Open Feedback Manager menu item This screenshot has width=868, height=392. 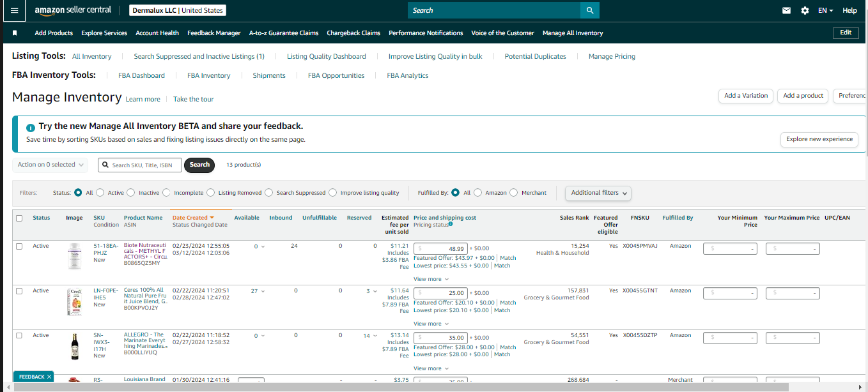[214, 33]
